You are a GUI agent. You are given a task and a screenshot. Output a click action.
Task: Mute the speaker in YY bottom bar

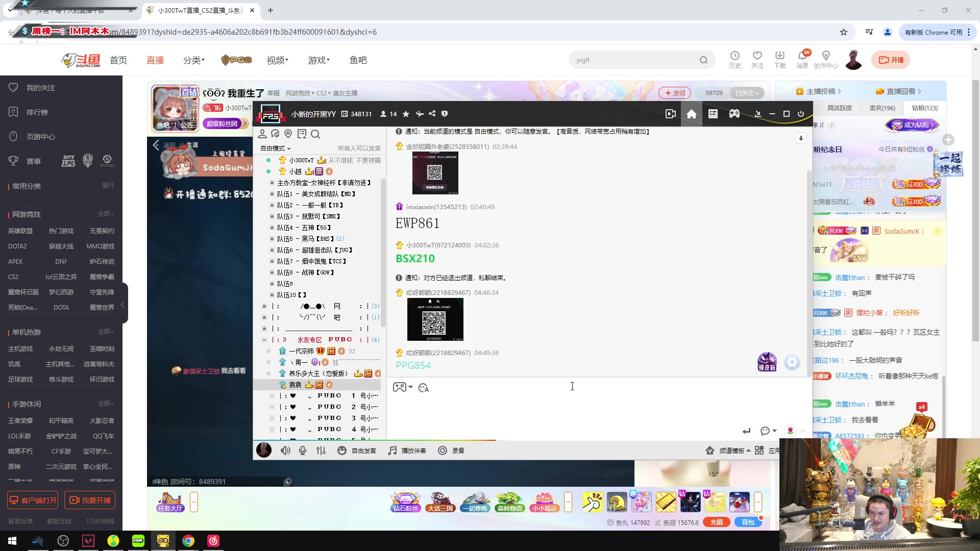coord(285,450)
